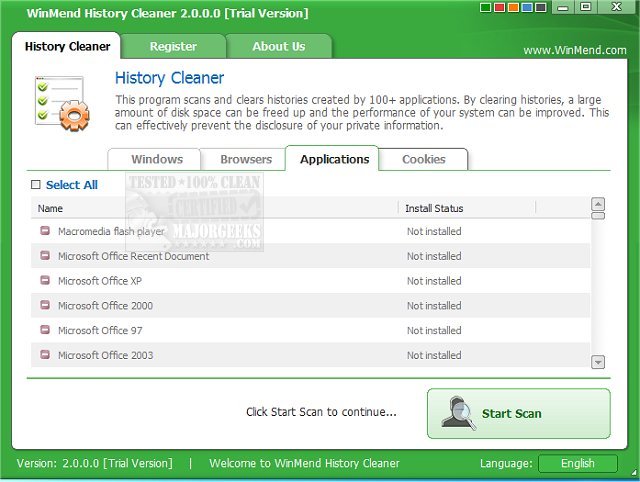Screen dimensions: 640x482
Task: Select the red color theme swatch
Action: click(x=499, y=8)
